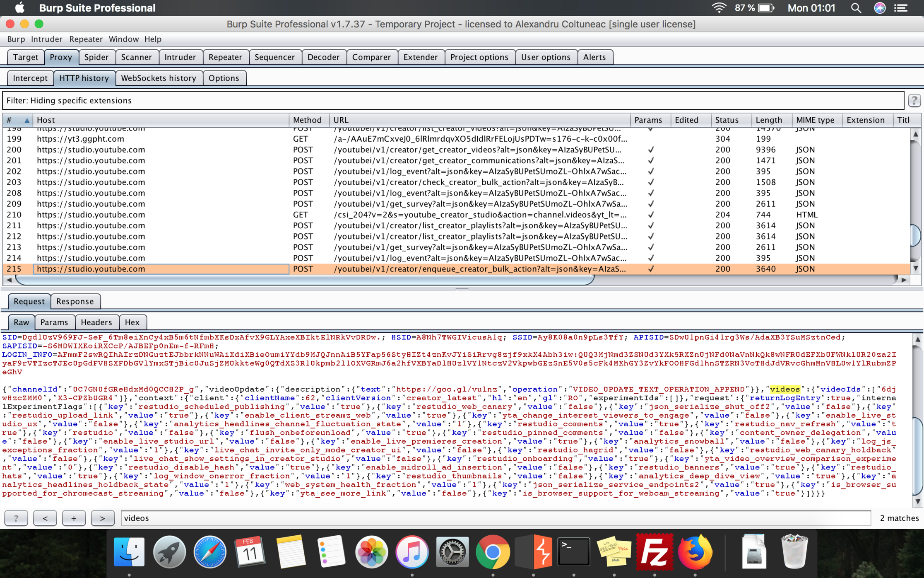Screen dimensions: 924x578
Task: Open Terminal from the dock
Action: (573, 552)
